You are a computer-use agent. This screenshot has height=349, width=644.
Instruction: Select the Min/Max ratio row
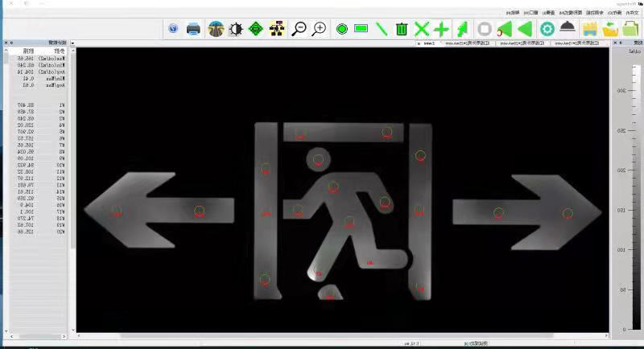[38, 78]
